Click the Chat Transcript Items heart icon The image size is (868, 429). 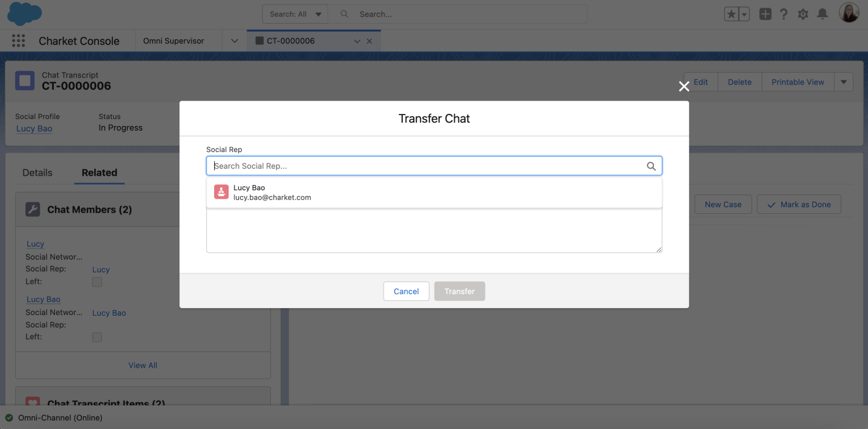pos(33,402)
